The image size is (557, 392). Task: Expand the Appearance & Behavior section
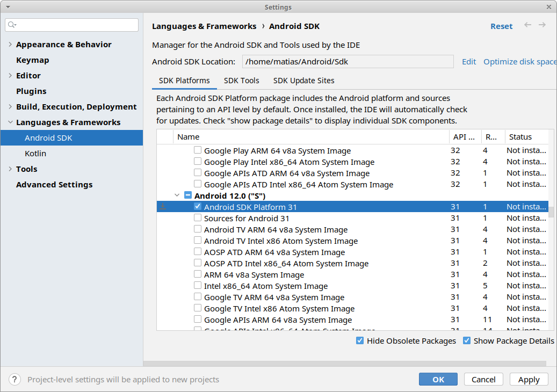(10, 45)
